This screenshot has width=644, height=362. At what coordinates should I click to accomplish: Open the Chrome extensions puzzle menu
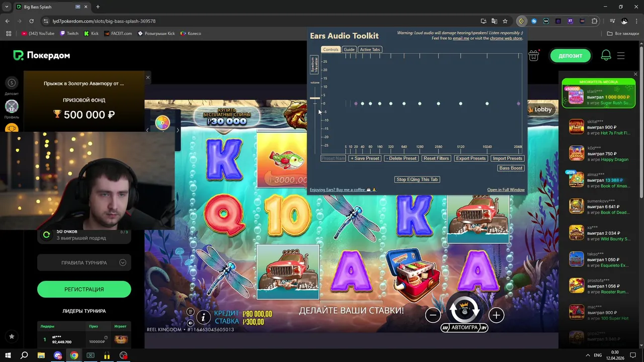tap(595, 21)
